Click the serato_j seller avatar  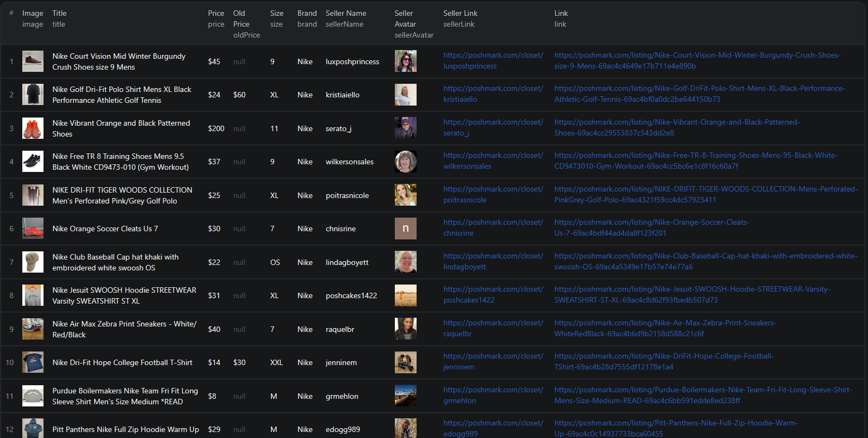click(x=405, y=128)
